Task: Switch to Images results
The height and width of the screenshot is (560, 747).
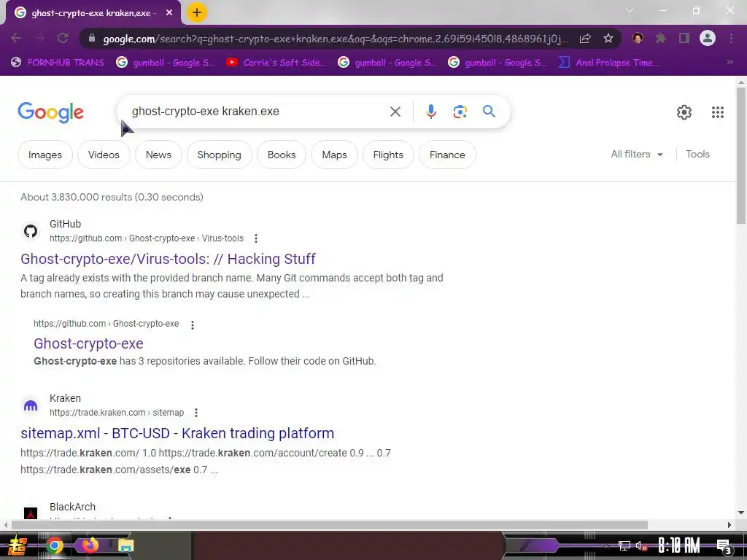Action: click(44, 155)
